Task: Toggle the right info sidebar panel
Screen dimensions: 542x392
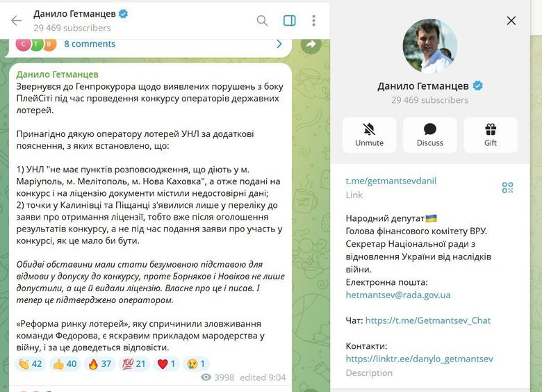Action: point(289,21)
